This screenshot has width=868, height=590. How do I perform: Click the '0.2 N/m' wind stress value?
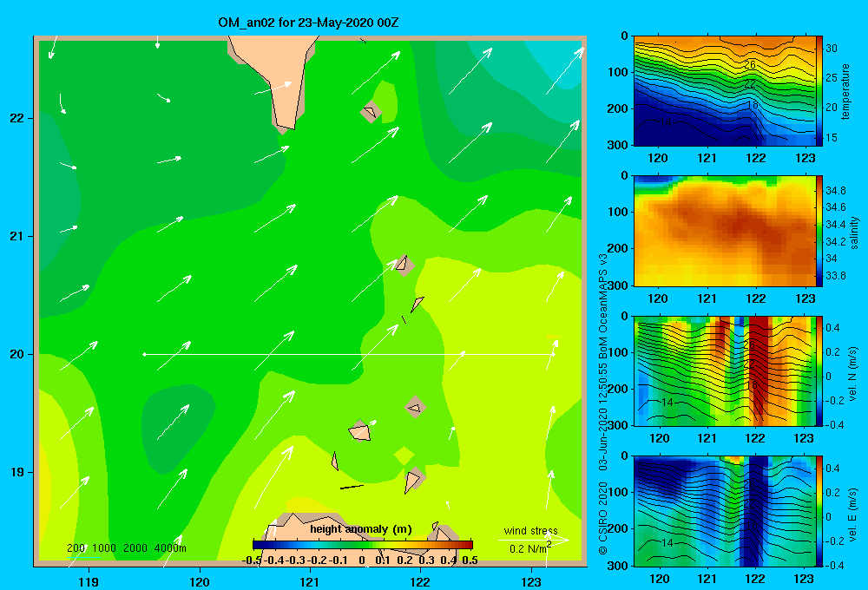coord(529,549)
